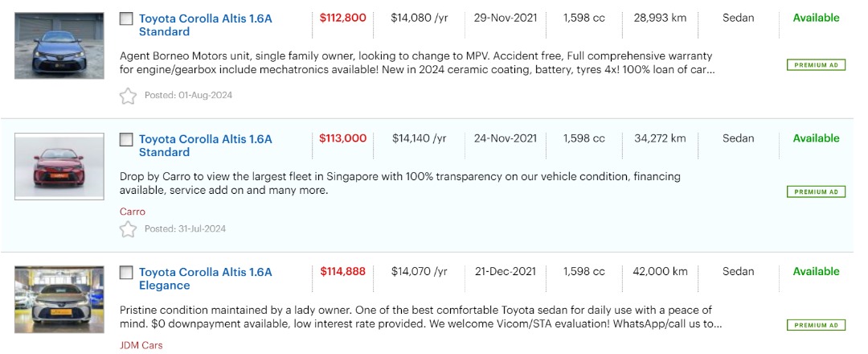Image resolution: width=868 pixels, height=354 pixels.
Task: Select the checkbox beside the $113,000 Corolla Altis
Action: [126, 139]
